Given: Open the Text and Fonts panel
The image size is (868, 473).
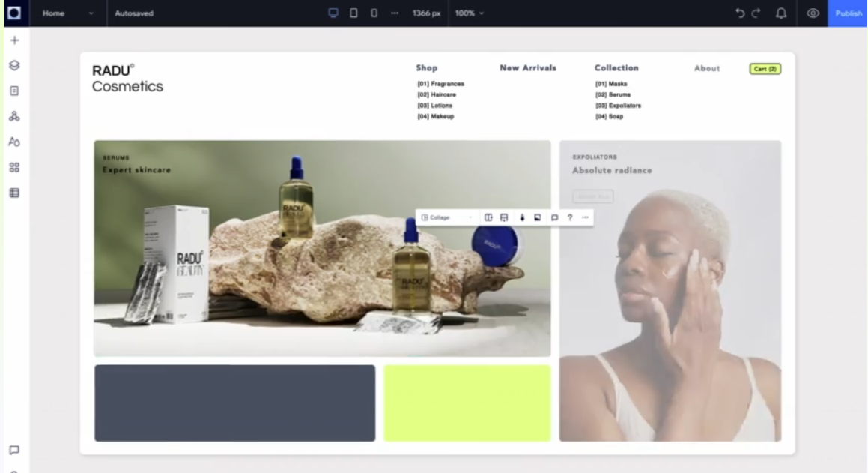Looking at the screenshot, I should (14, 142).
